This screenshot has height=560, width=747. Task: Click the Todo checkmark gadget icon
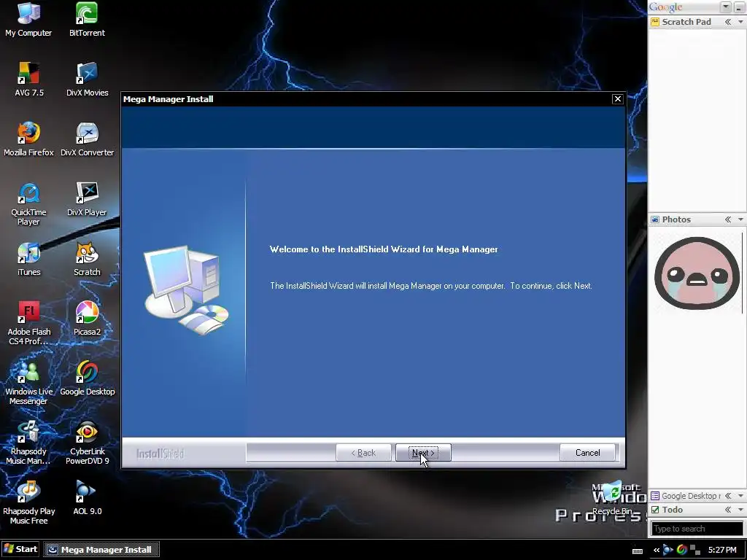click(x=655, y=510)
